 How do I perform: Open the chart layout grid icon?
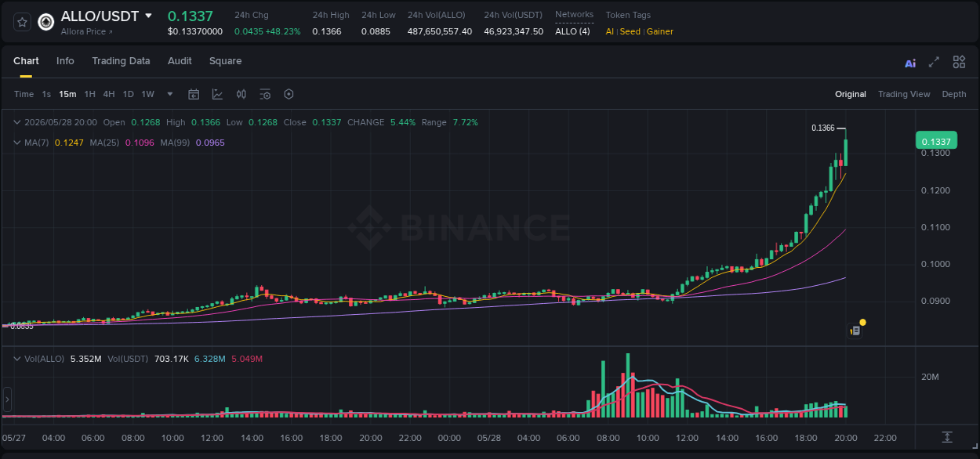(959, 63)
